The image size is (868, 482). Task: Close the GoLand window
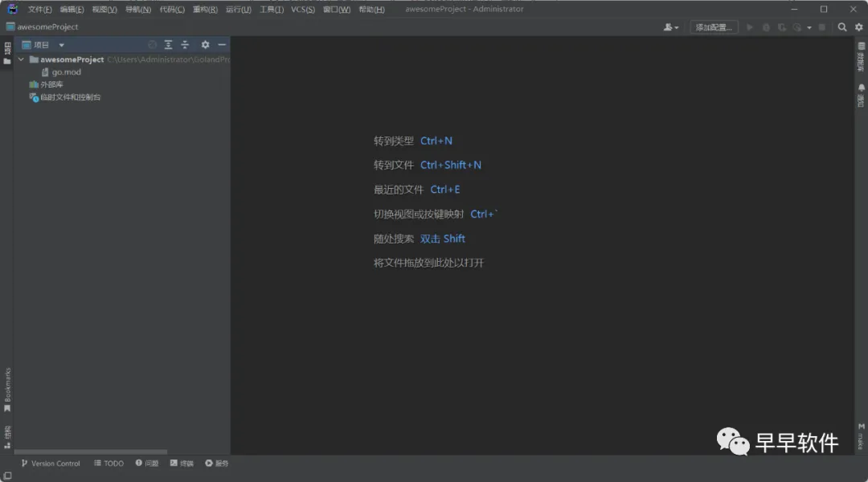pyautogui.click(x=853, y=10)
